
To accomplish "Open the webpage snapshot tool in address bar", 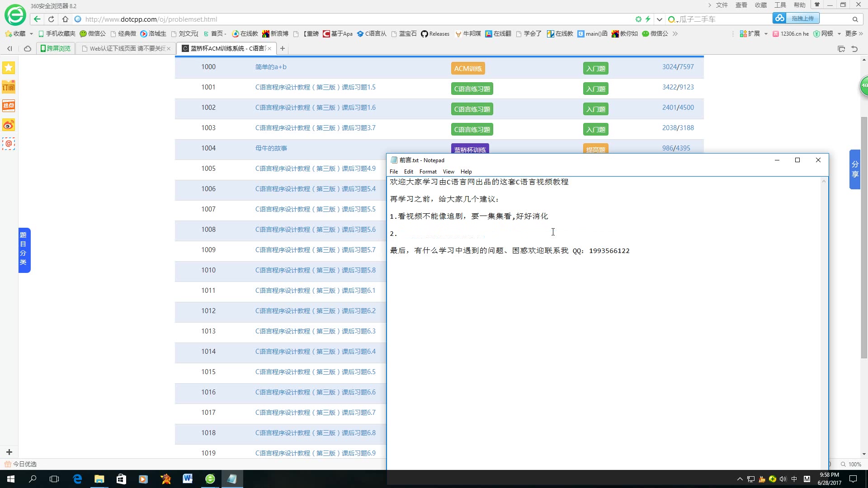I will click(x=638, y=19).
